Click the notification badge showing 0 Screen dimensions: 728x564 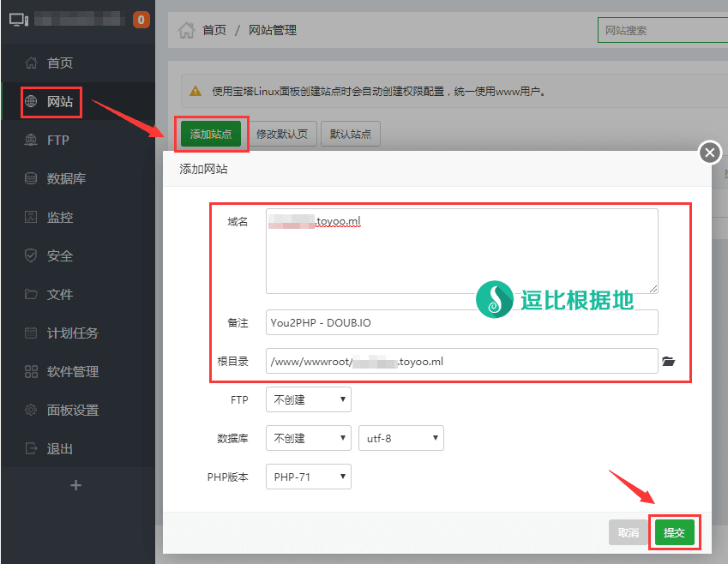(141, 19)
